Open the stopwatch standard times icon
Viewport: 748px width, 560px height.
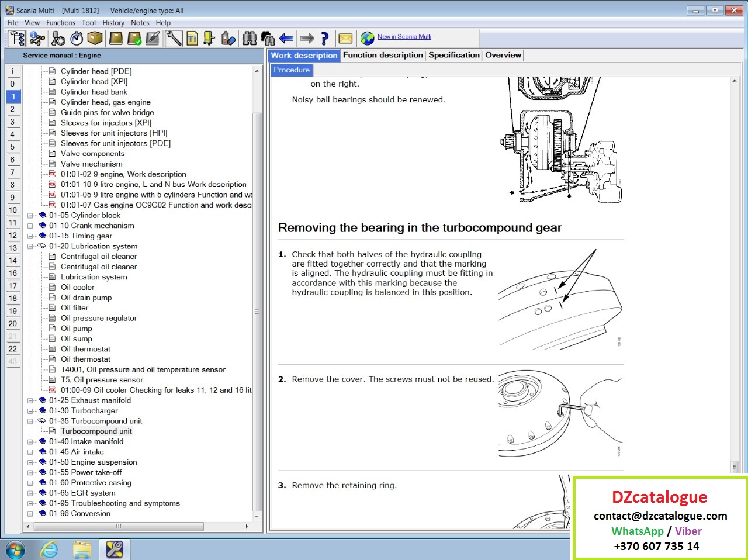(x=77, y=39)
